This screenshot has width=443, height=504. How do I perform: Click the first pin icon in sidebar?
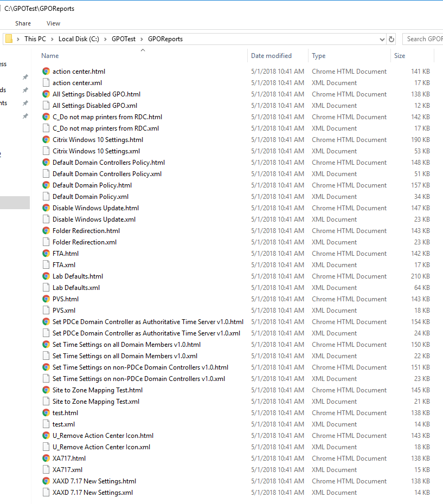[25, 77]
